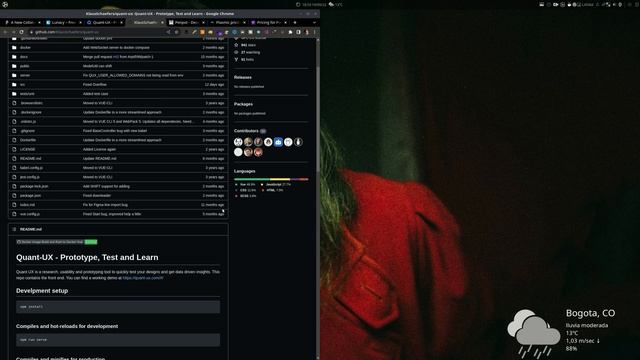Open Chrome three-dot menu
The height and width of the screenshot is (360, 640).
(314, 32)
